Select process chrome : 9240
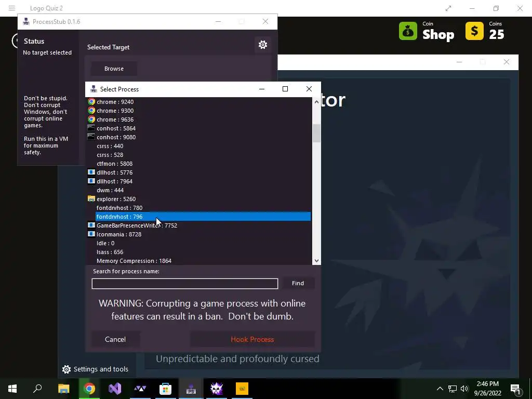 pos(115,102)
